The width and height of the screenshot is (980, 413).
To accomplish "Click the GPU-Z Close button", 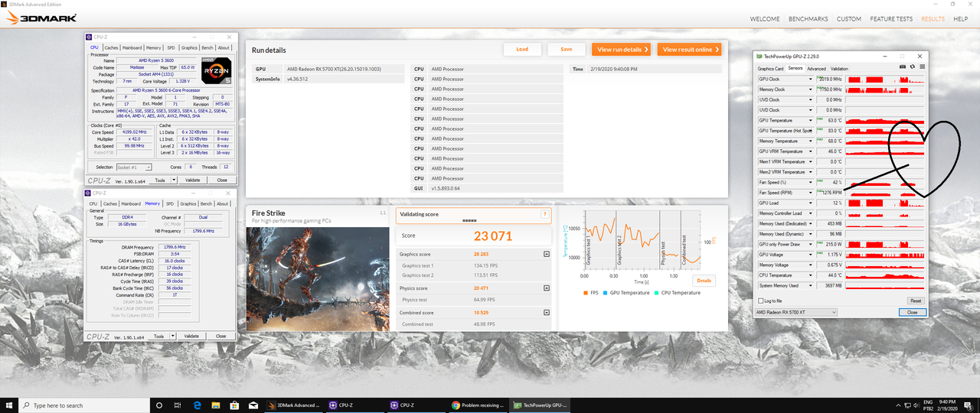I will [913, 312].
